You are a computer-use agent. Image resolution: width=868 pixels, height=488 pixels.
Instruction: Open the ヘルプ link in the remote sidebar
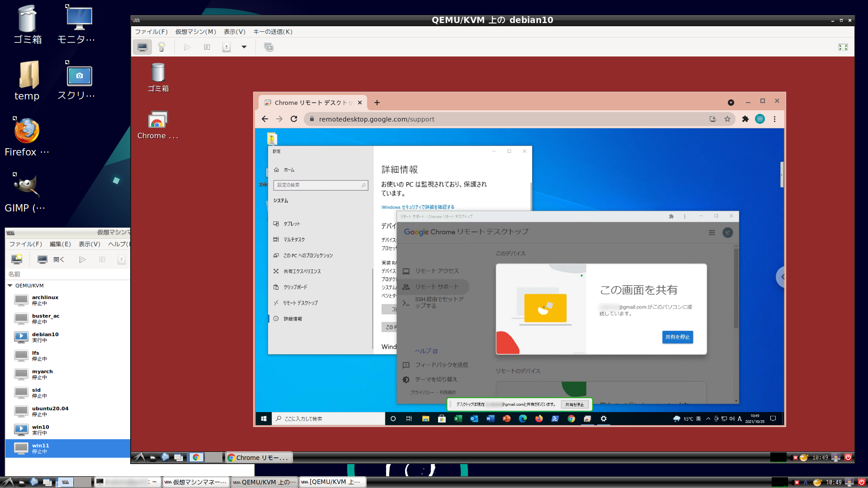(426, 351)
